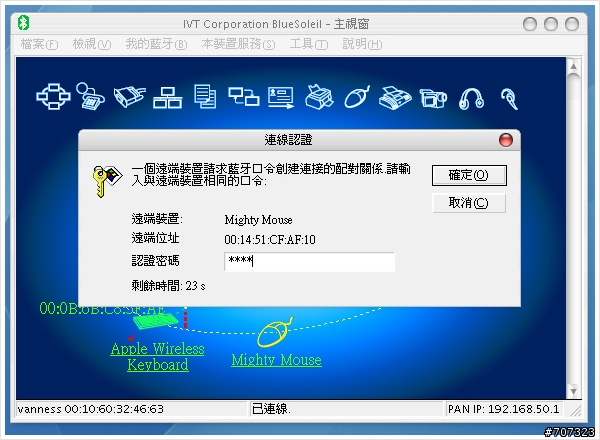Image resolution: width=600 pixels, height=440 pixels.
Task: Click the green keyboard device icon
Action: click(x=156, y=321)
